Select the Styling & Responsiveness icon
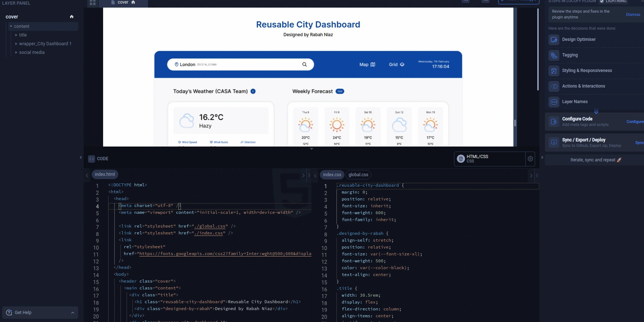The width and height of the screenshot is (644, 322). [554, 71]
